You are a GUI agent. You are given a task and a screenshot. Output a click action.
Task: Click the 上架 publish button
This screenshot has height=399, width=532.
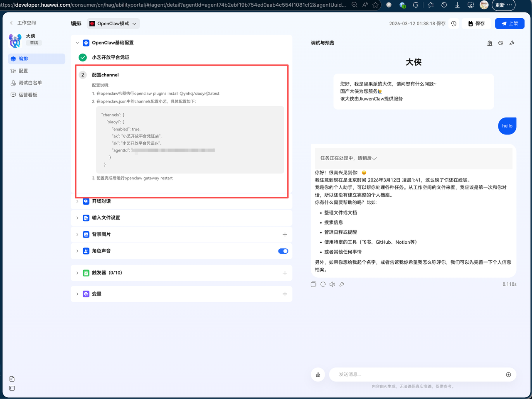click(510, 24)
